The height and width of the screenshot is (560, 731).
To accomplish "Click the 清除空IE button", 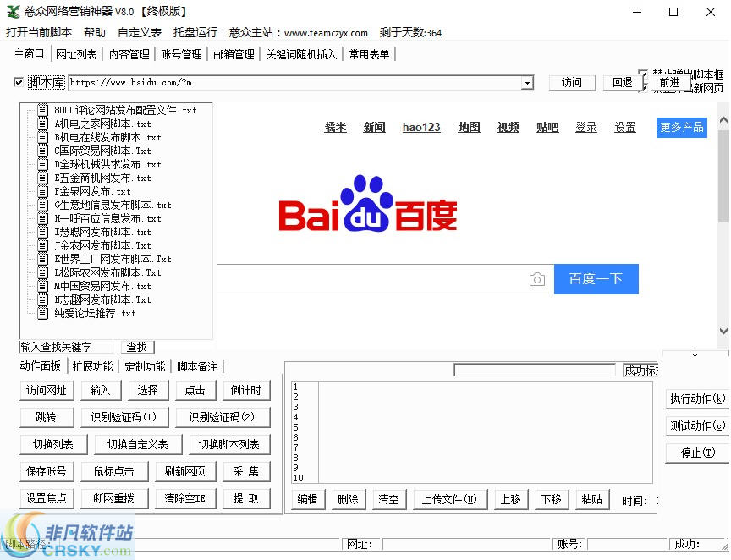I will [x=184, y=498].
